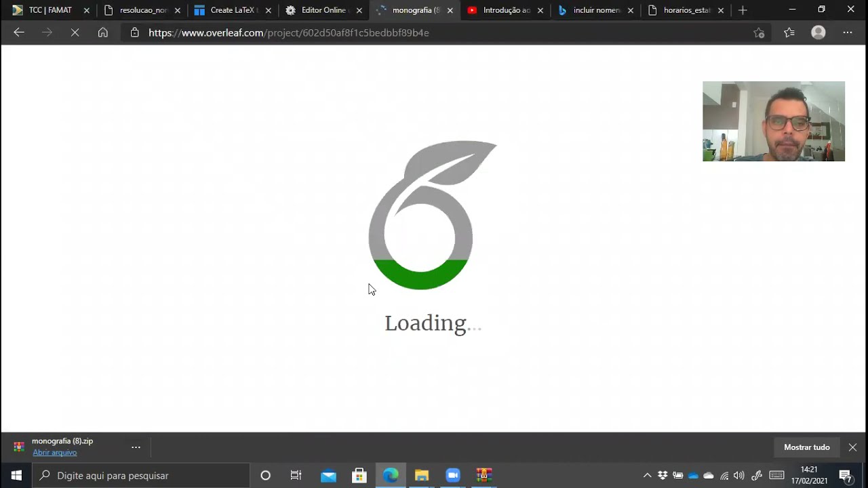This screenshot has width=868, height=488.
Task: Open browser settings and more menu
Action: (848, 33)
